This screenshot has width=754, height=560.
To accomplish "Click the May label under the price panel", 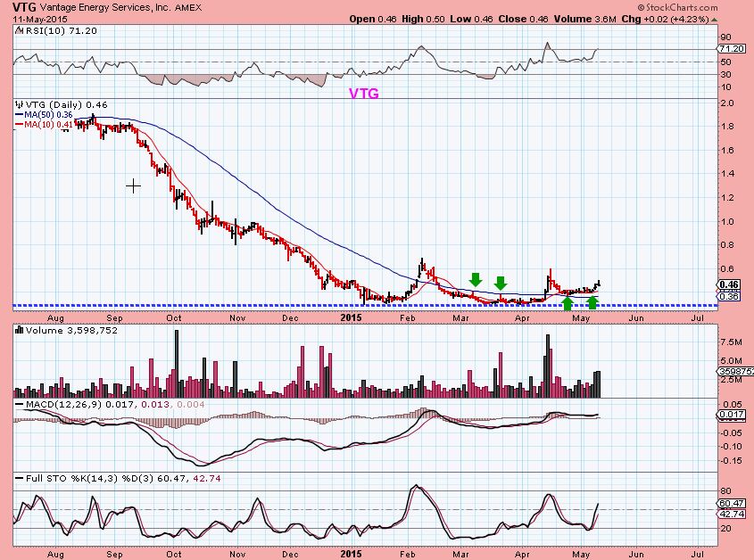I will click(581, 317).
